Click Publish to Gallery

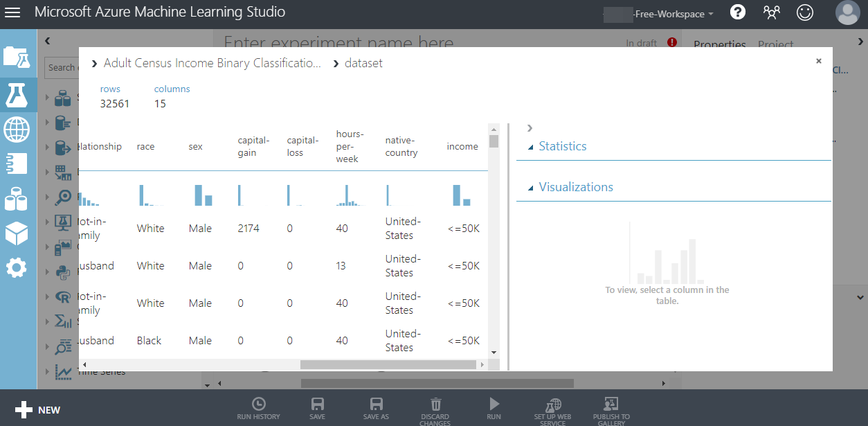611,411
